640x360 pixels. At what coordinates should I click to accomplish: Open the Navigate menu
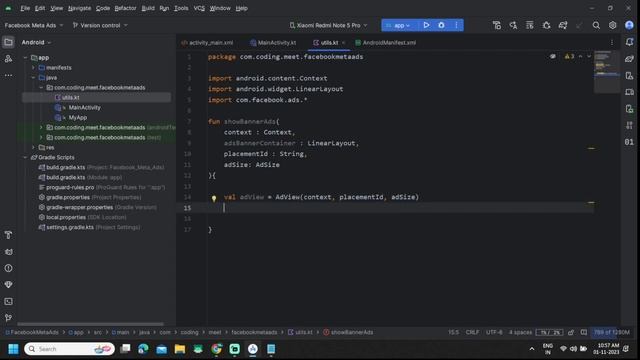click(79, 8)
